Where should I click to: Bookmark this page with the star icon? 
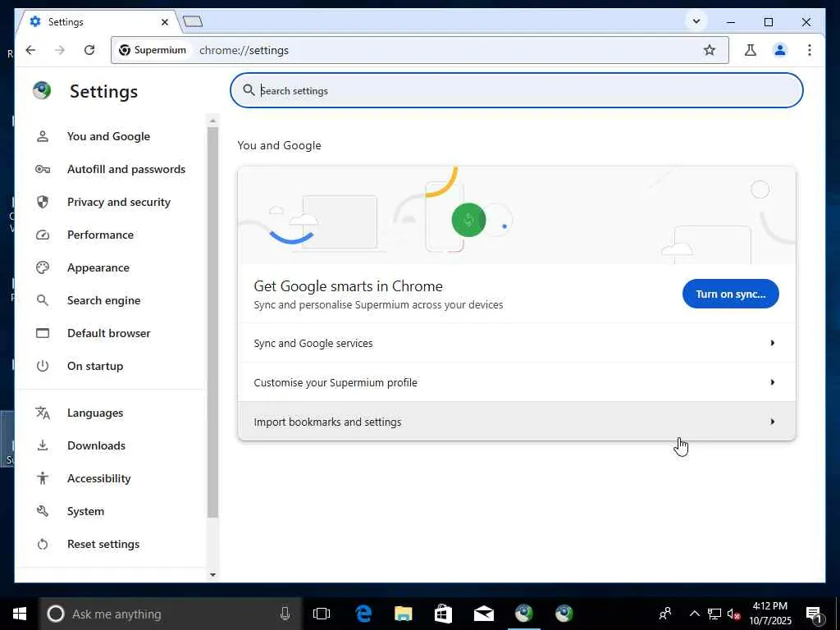coord(710,50)
